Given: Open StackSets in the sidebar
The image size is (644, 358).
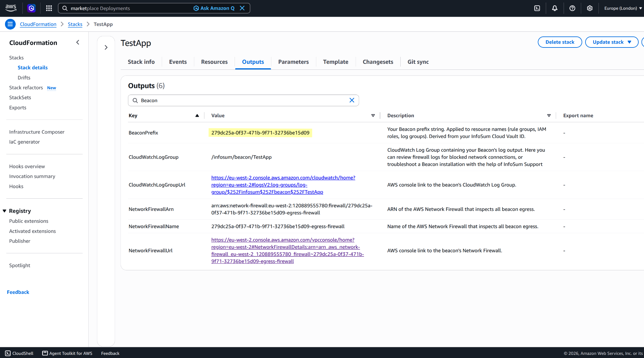Looking at the screenshot, I should click(x=20, y=97).
